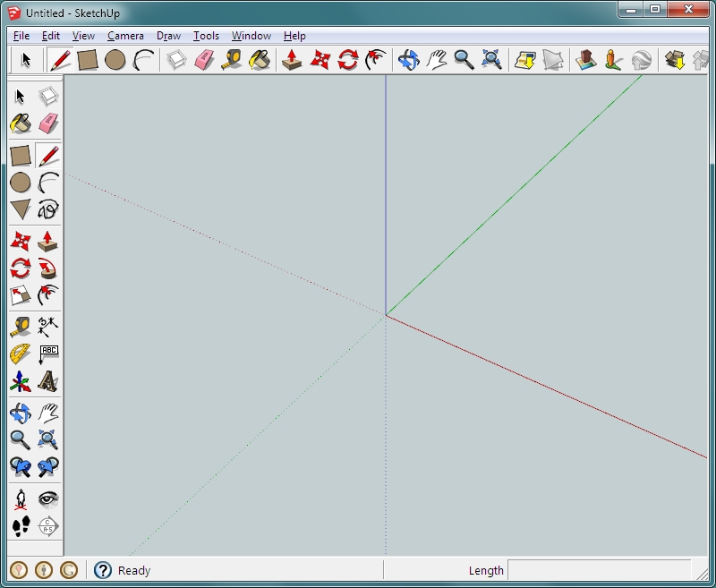Open the Edit menu

click(x=51, y=36)
